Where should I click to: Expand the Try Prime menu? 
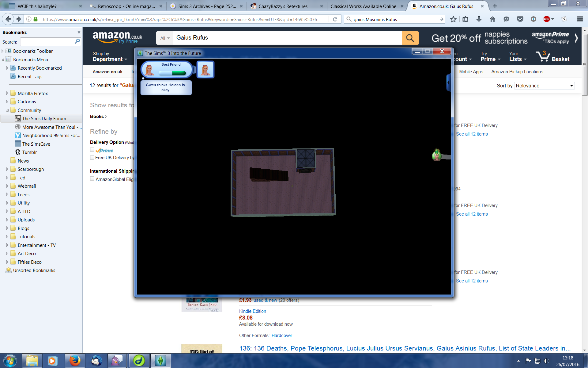click(x=490, y=56)
